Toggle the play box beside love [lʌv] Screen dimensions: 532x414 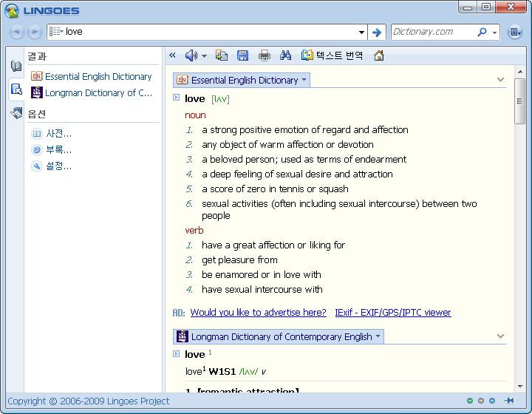click(176, 98)
